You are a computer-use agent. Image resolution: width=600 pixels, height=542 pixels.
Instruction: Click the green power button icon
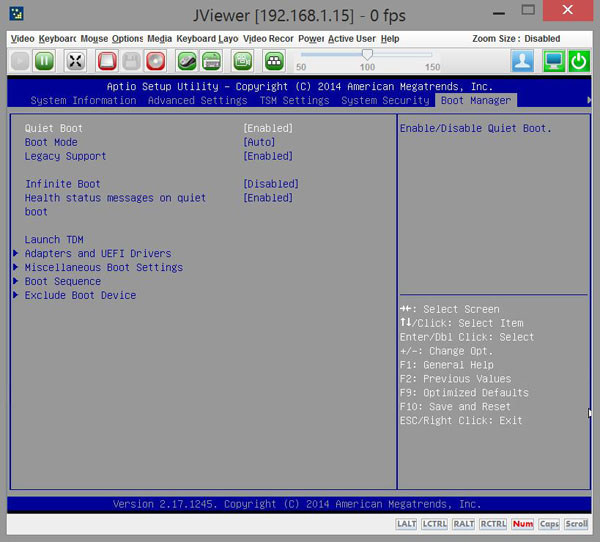pos(579,61)
